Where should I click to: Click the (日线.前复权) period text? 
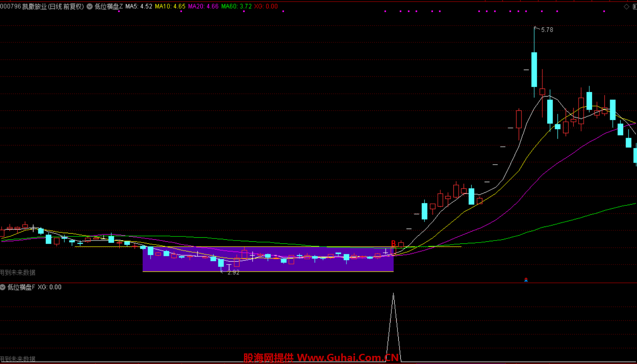66,7
